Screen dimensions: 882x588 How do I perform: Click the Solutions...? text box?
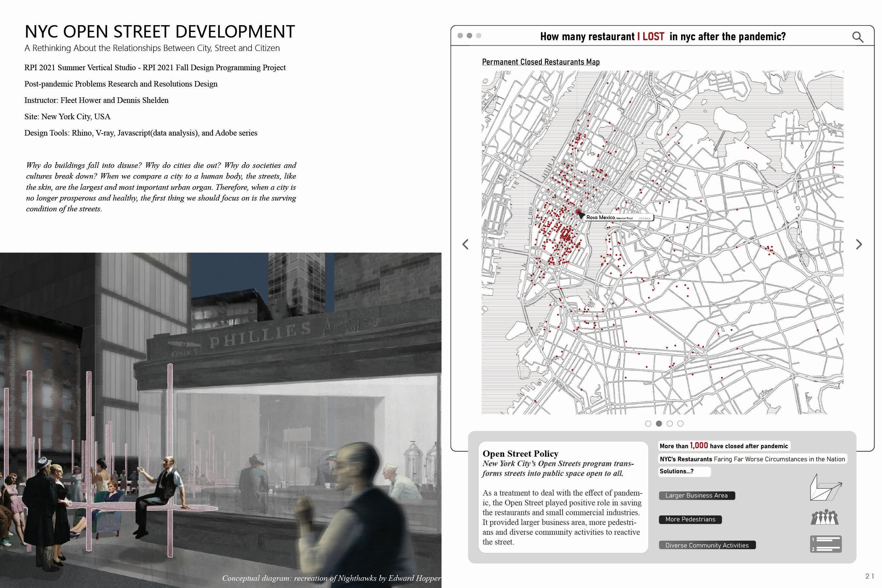point(684,471)
